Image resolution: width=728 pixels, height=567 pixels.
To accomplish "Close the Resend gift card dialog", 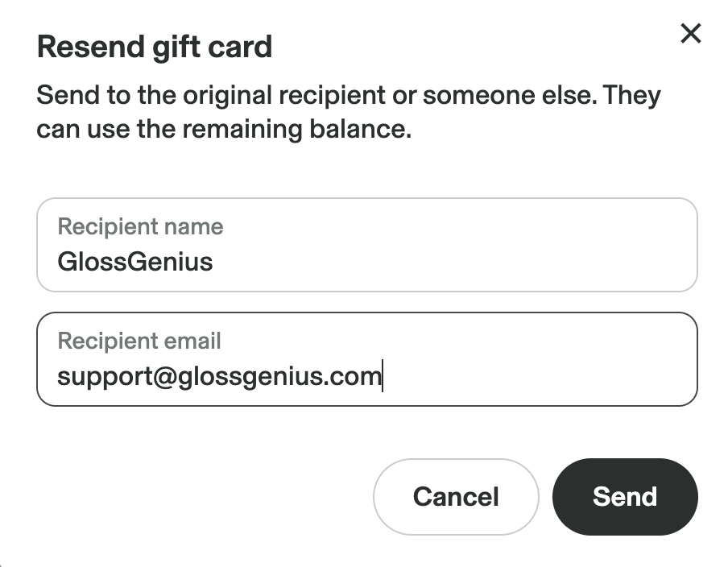I will pyautogui.click(x=691, y=34).
